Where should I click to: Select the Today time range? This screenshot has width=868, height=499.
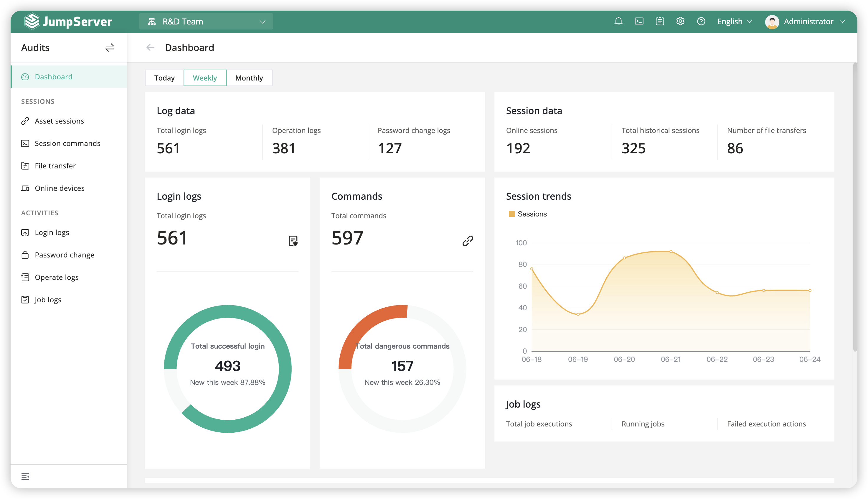(x=164, y=78)
